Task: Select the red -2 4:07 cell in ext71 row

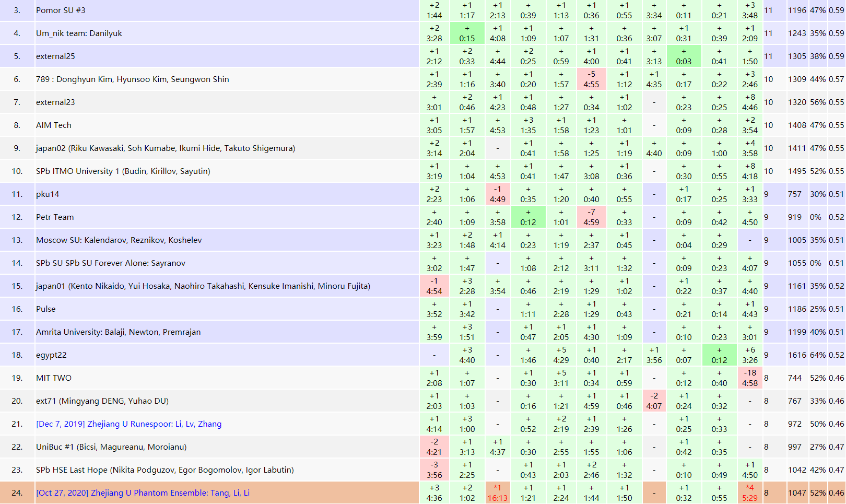Action: [654, 401]
